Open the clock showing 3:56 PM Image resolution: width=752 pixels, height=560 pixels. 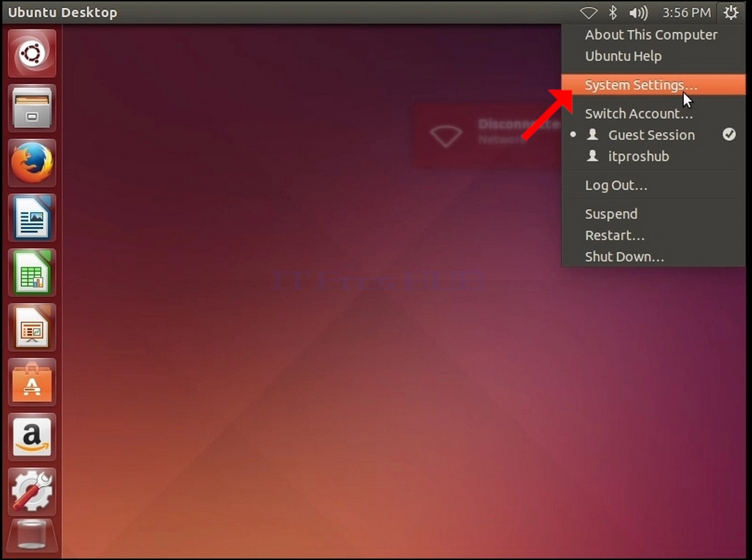(686, 12)
